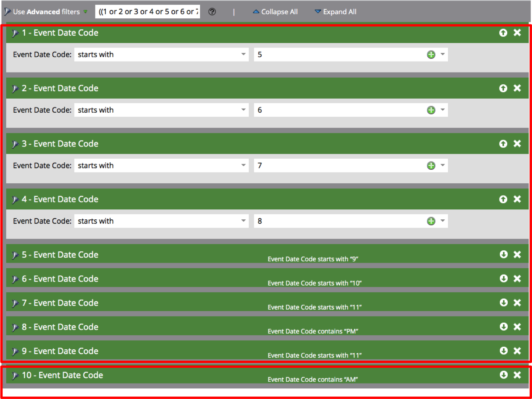Collapse filter 2 using the up-arrow icon

(x=503, y=88)
